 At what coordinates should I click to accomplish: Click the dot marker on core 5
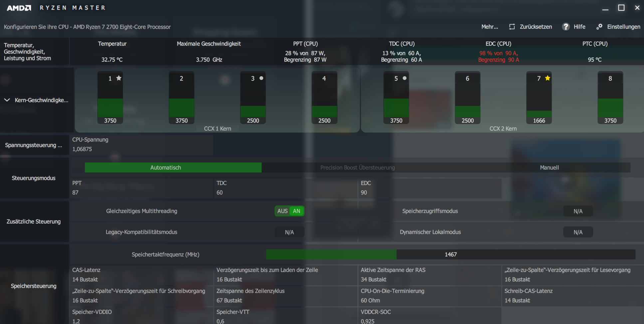tap(404, 78)
